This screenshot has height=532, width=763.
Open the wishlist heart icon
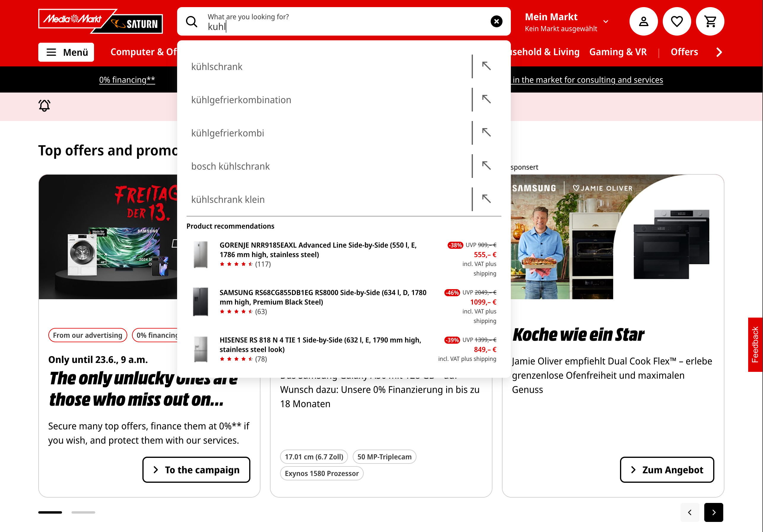click(x=677, y=21)
